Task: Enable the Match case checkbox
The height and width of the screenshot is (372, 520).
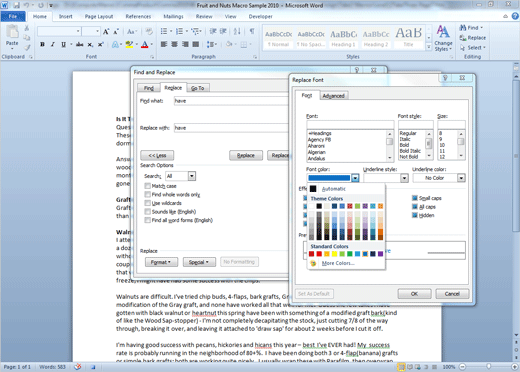Action: click(x=147, y=186)
